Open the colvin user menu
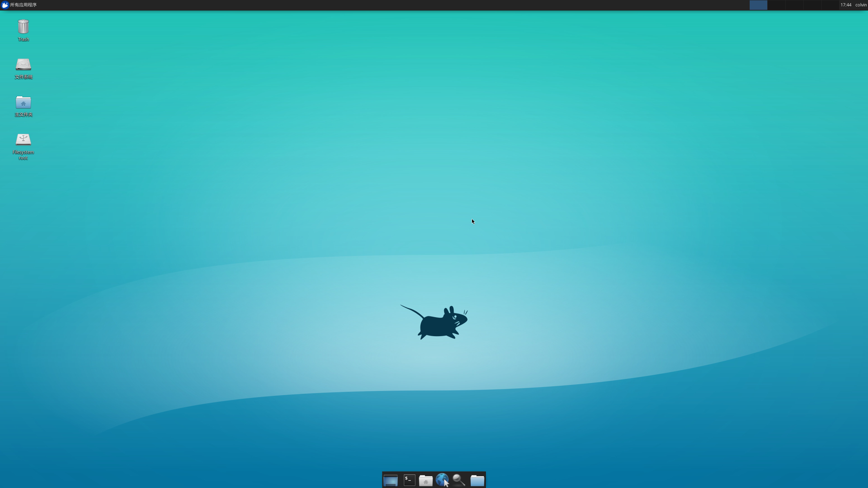 [x=861, y=5]
